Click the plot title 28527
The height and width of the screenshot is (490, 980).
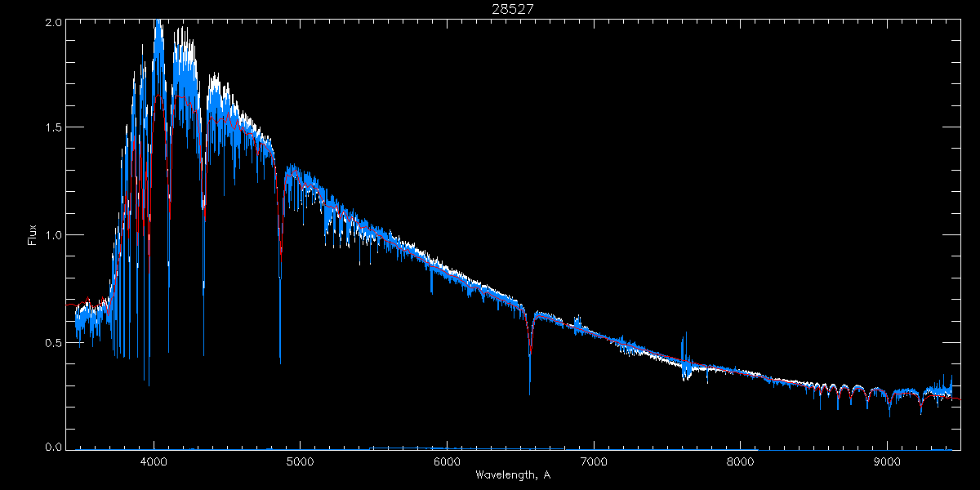(513, 8)
